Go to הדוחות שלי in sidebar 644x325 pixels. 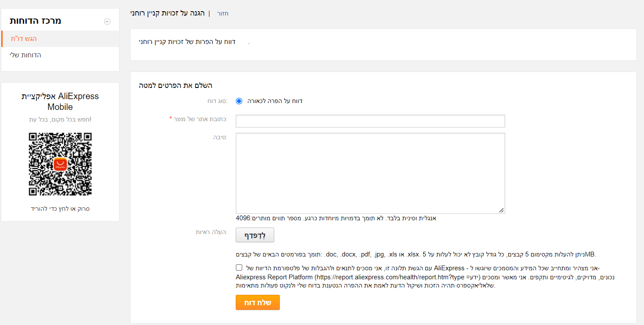coord(25,55)
